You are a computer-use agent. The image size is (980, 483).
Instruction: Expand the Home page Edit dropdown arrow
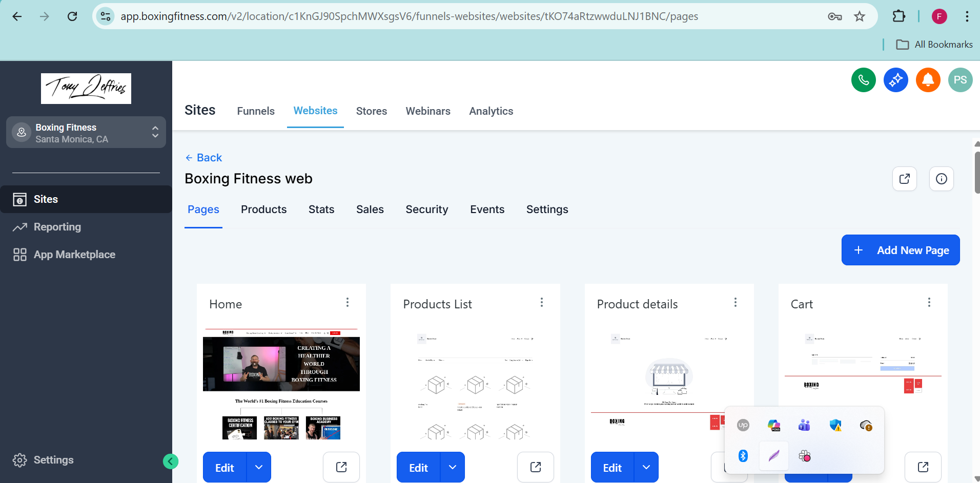[259, 467]
